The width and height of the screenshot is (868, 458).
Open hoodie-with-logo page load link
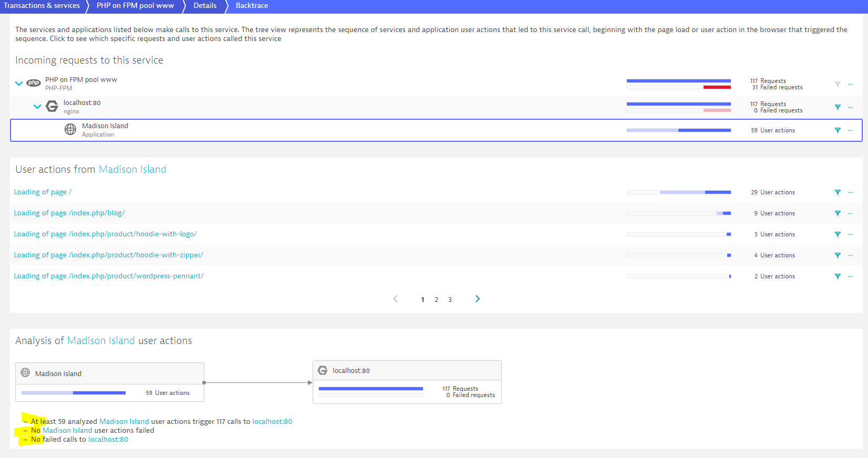point(105,234)
